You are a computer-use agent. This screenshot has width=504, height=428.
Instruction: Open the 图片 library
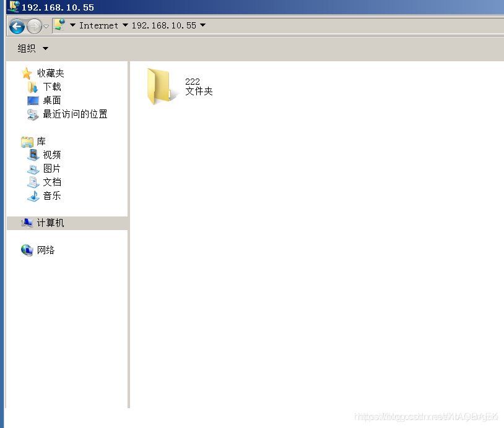pos(52,169)
